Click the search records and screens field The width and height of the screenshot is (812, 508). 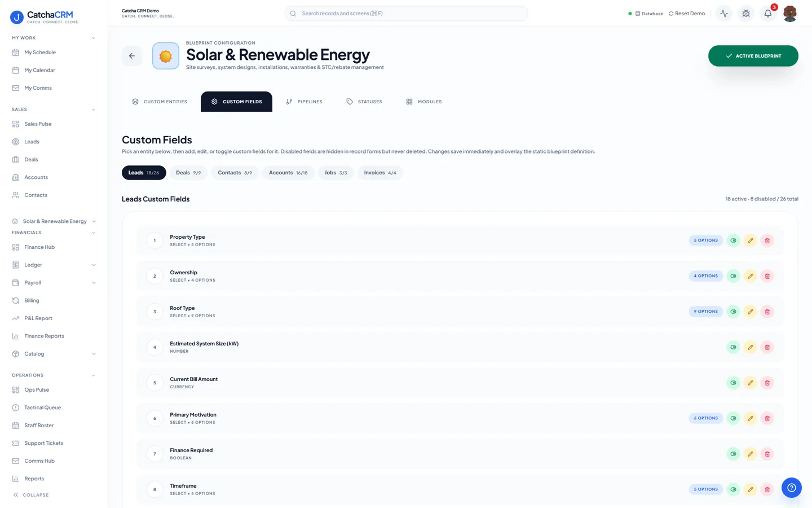tap(406, 14)
